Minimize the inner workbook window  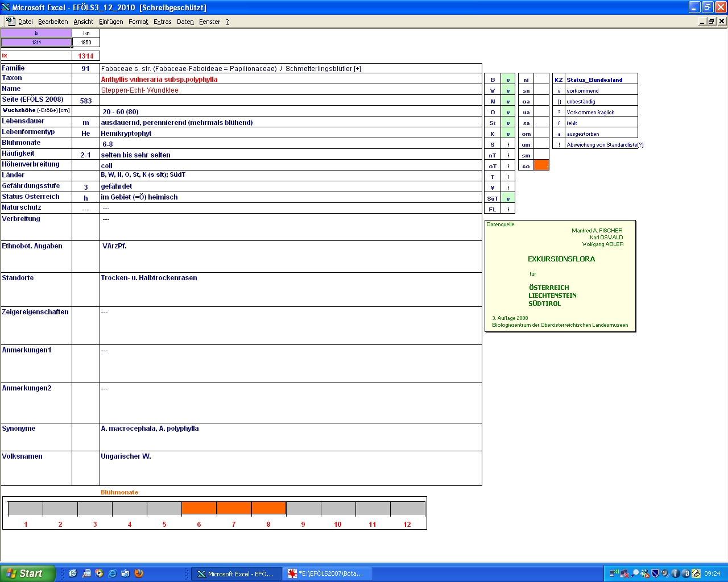tap(702, 21)
